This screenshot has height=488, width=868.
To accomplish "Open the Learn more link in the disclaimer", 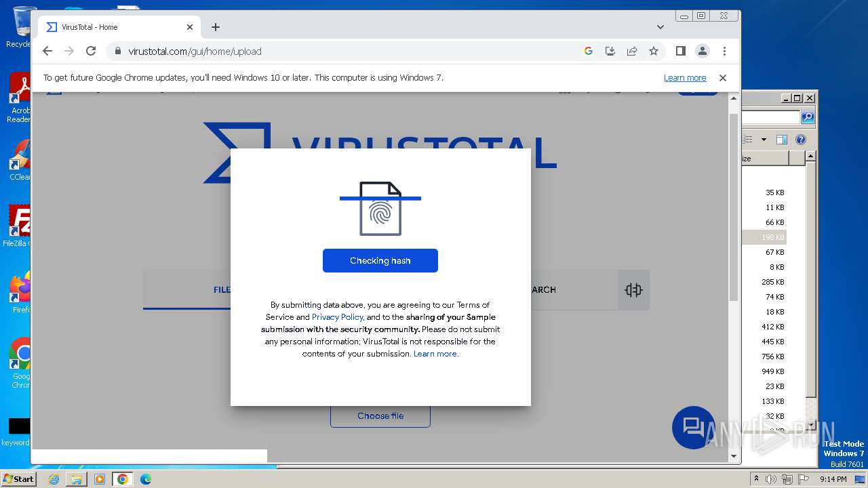I will pyautogui.click(x=436, y=354).
